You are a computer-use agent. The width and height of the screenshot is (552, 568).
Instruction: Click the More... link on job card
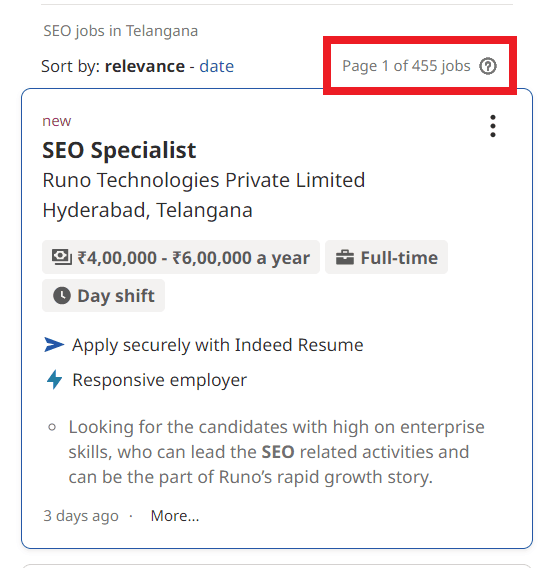pyautogui.click(x=175, y=516)
